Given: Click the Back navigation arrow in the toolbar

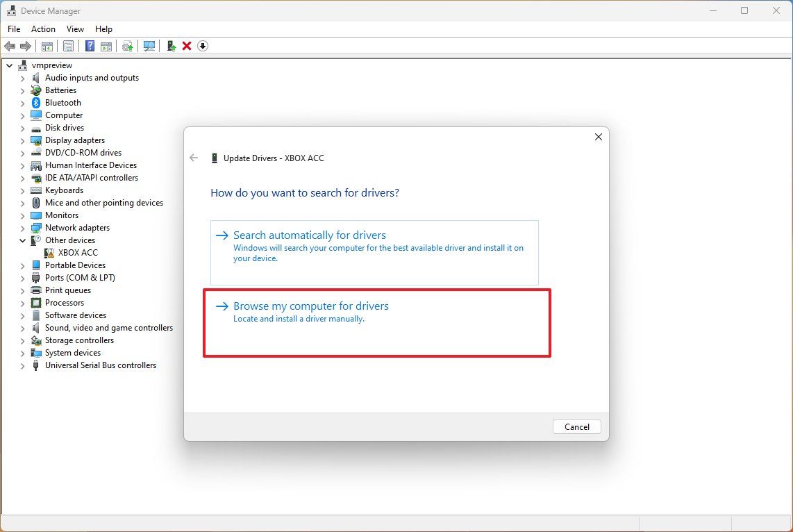Looking at the screenshot, I should (10, 46).
